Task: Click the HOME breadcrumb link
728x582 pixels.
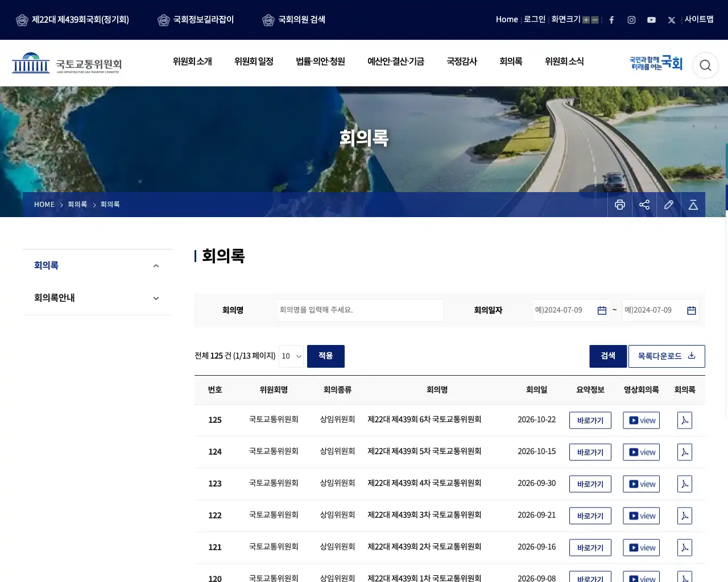Action: [44, 205]
